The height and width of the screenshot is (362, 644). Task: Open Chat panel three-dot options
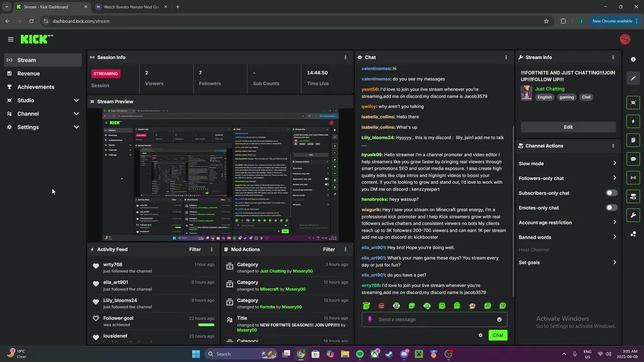coord(506,57)
